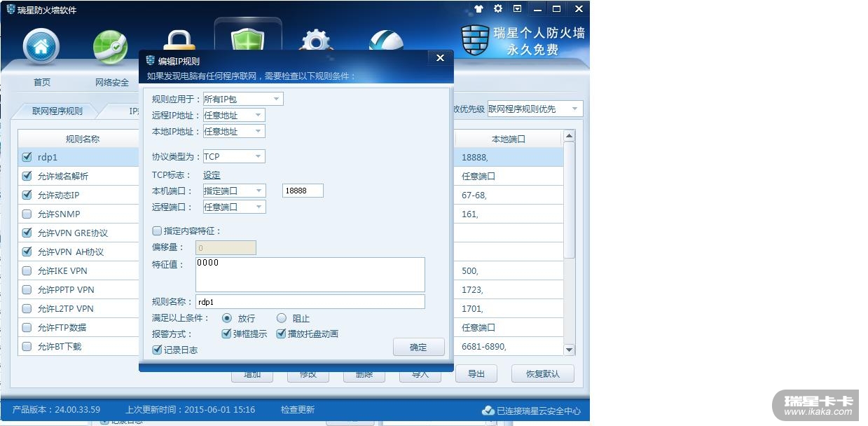
Task: Click the 6681-6890, port cell
Action: point(484,347)
